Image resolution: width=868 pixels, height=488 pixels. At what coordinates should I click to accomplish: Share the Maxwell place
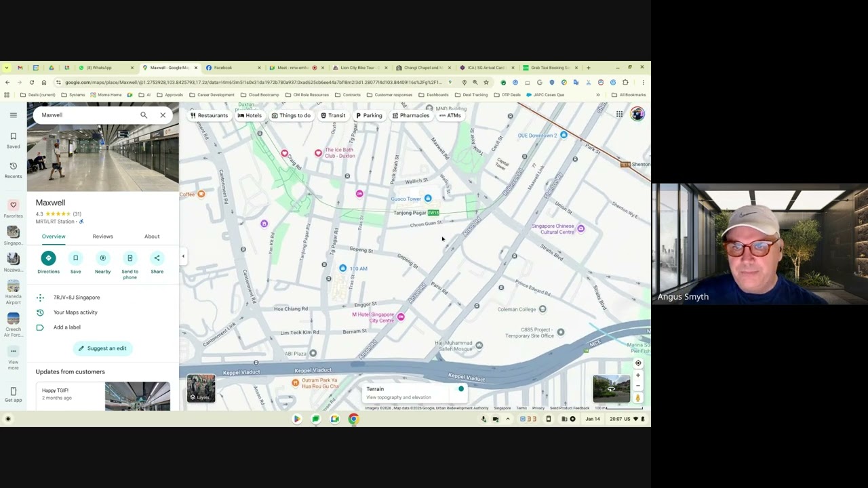coord(157,262)
